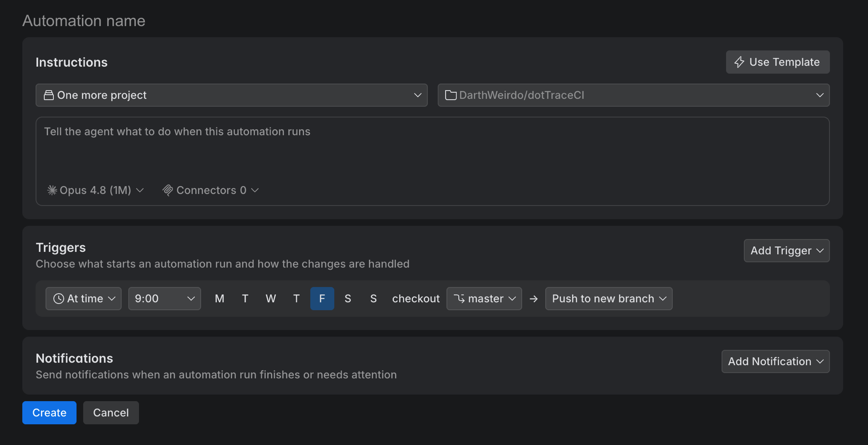Click the Add Trigger dropdown button
868x445 pixels.
(x=786, y=251)
